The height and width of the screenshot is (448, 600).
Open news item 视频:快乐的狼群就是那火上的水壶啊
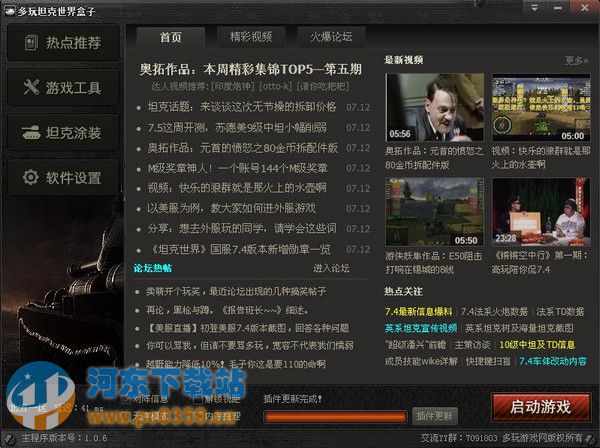(237, 188)
